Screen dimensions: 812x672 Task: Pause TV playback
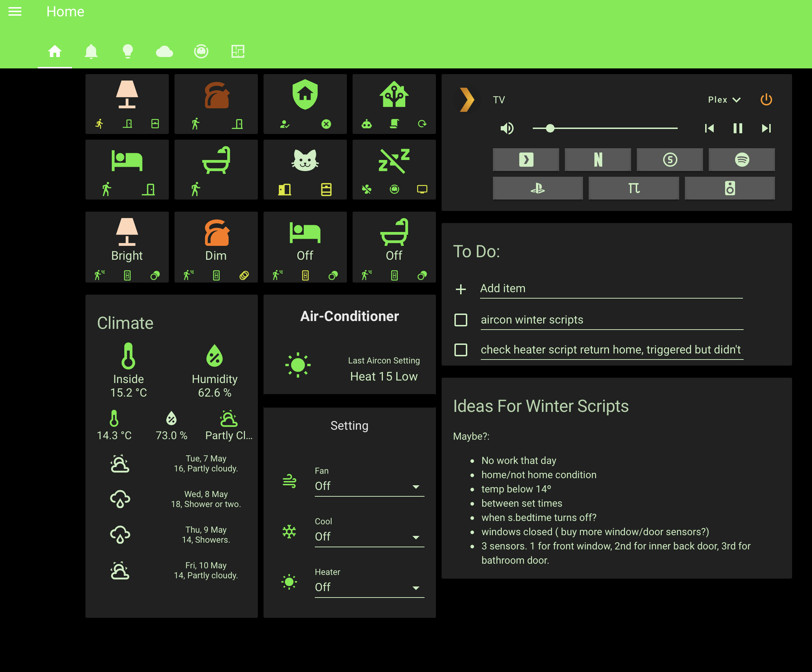click(737, 128)
